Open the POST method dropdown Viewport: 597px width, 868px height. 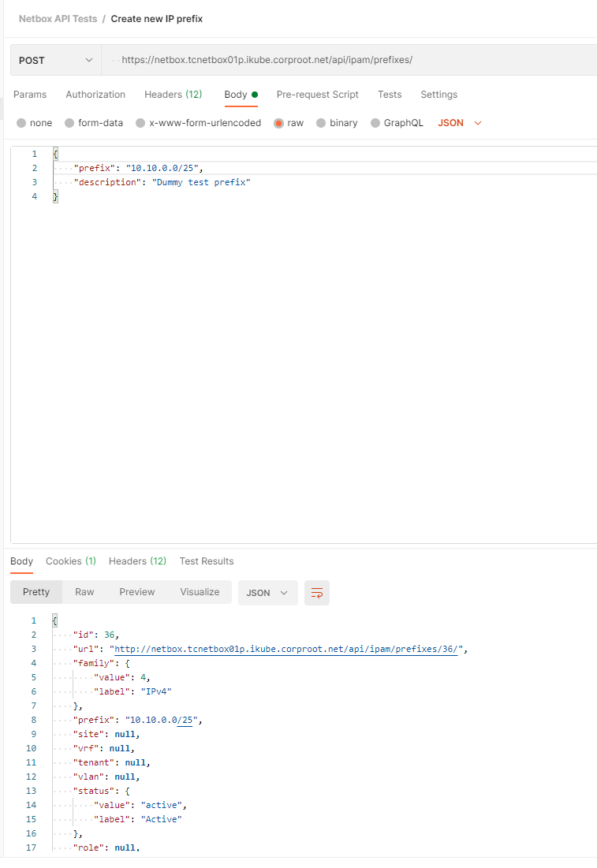click(55, 59)
